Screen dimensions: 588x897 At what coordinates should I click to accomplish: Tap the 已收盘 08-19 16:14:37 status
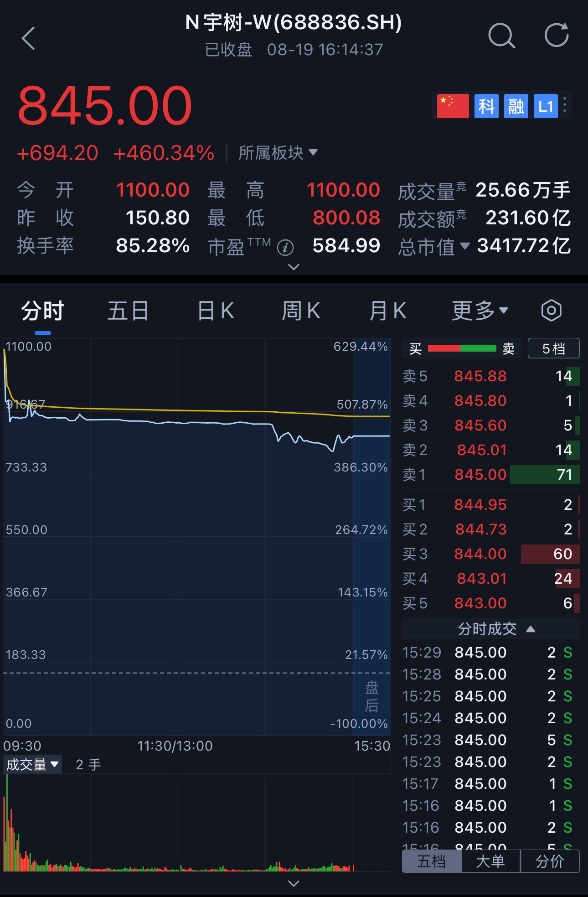coord(294,49)
